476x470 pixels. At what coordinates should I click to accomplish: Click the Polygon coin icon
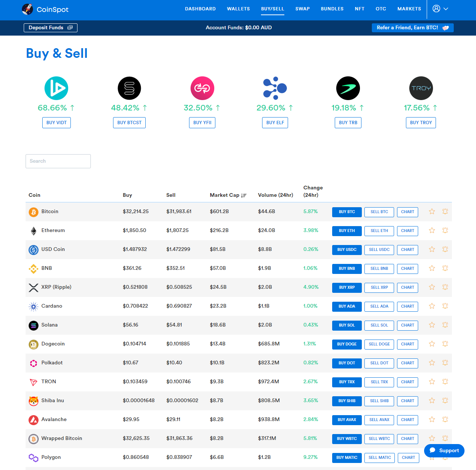tap(33, 458)
